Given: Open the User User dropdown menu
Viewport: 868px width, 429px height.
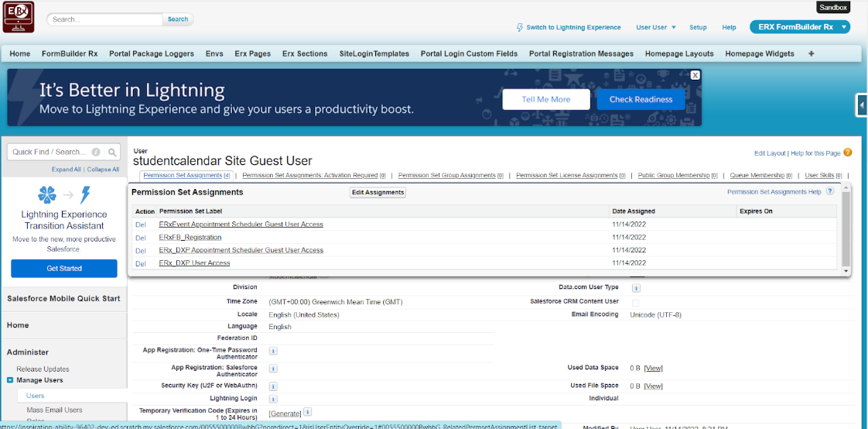Looking at the screenshot, I should click(x=656, y=27).
